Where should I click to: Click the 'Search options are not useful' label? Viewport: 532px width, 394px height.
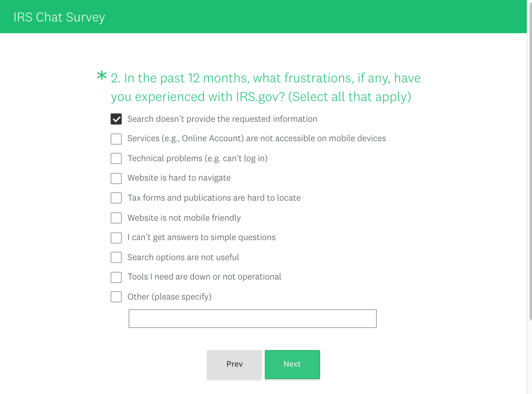[x=183, y=257]
